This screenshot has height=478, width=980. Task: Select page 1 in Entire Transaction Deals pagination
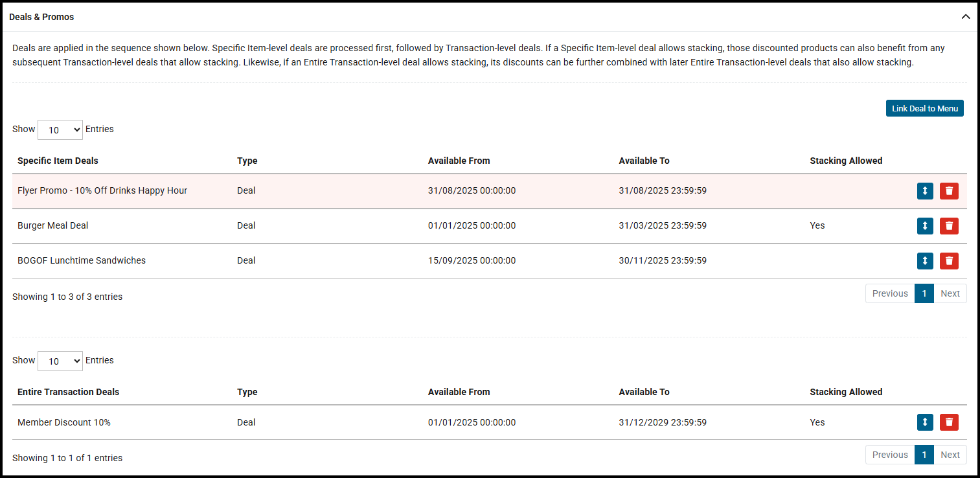click(924, 455)
